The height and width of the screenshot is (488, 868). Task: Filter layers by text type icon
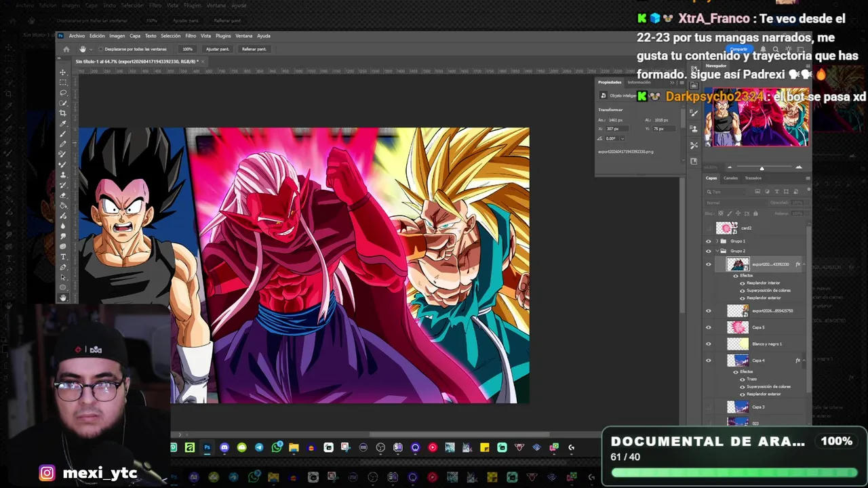776,192
